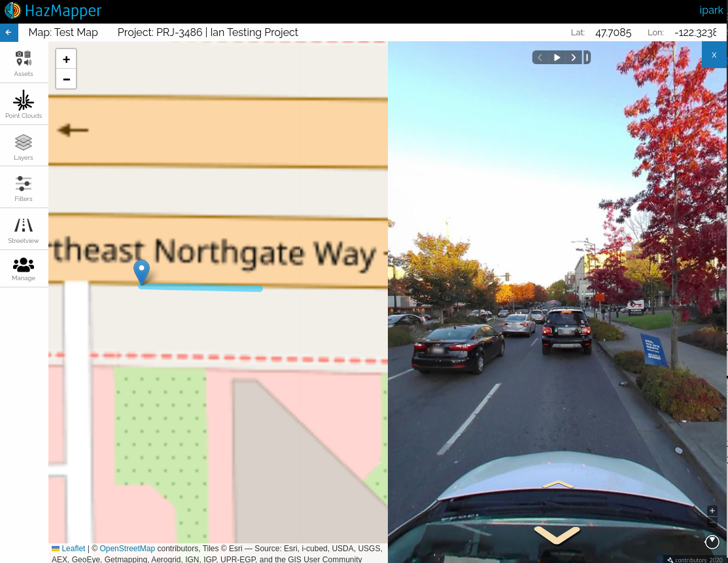Image resolution: width=728 pixels, height=563 pixels.
Task: Open the Leaflet attribution link
Action: click(x=73, y=549)
